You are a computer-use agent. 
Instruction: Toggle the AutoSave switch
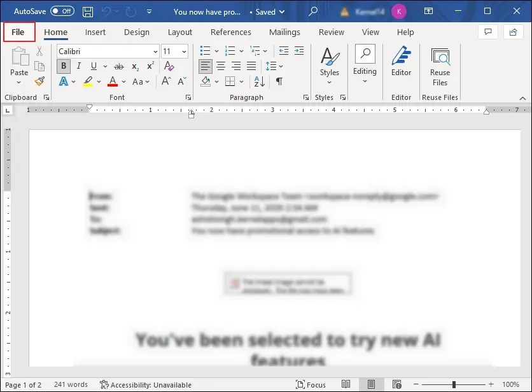coord(62,11)
